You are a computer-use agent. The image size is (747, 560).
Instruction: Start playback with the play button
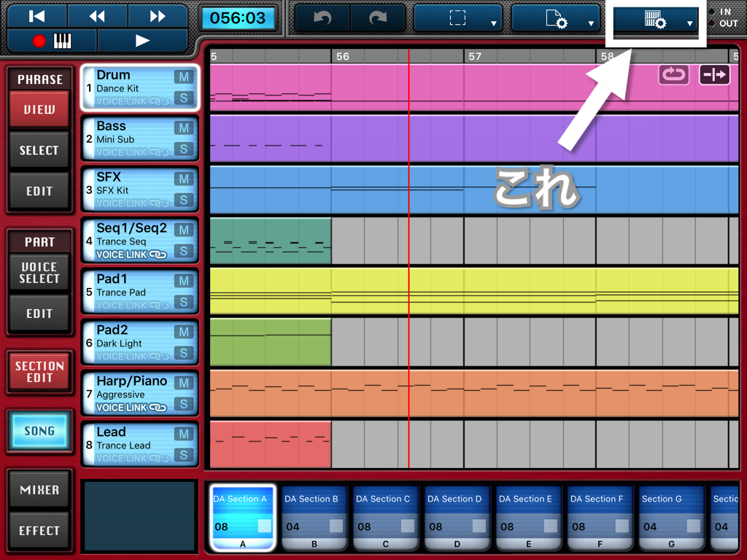coord(142,41)
